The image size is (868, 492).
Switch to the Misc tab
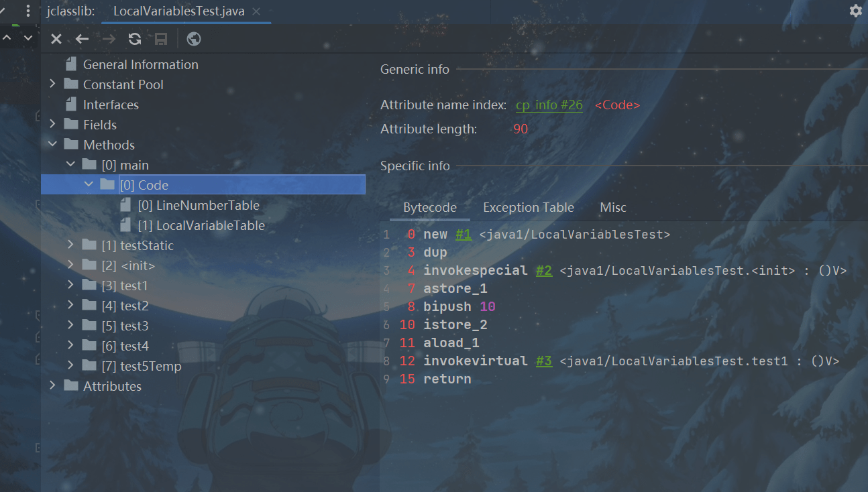click(x=612, y=208)
